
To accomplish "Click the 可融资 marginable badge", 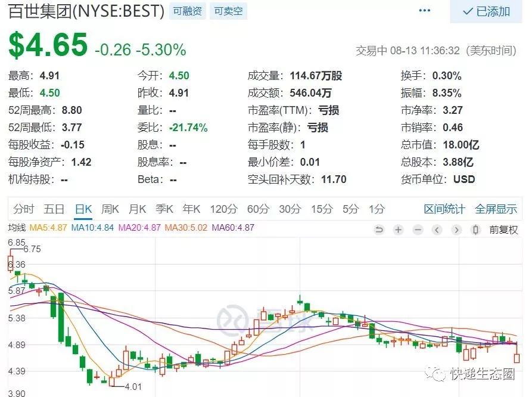I will 188,11.
